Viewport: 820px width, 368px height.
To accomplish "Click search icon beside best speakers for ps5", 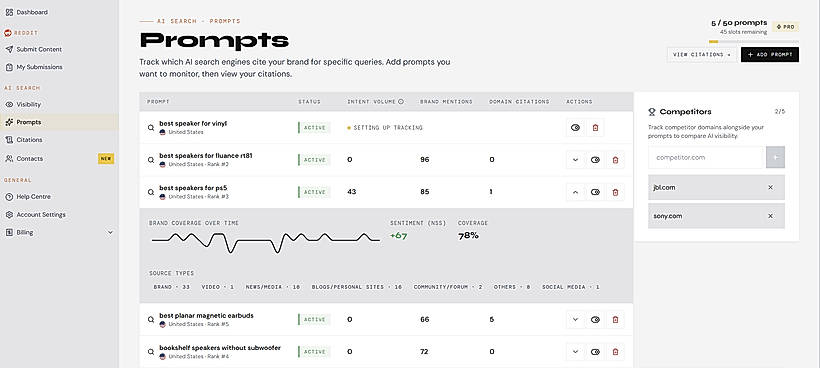I will pos(151,192).
